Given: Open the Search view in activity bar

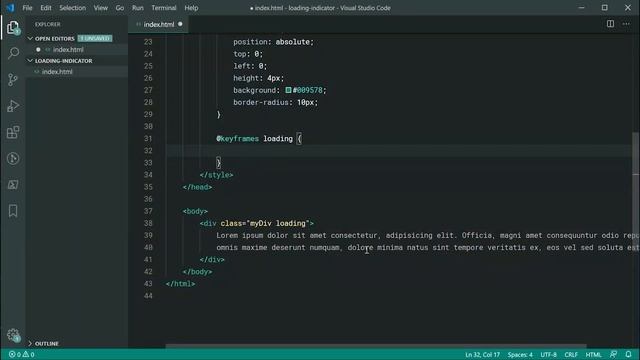Looking at the screenshot, I should pos(13,53).
